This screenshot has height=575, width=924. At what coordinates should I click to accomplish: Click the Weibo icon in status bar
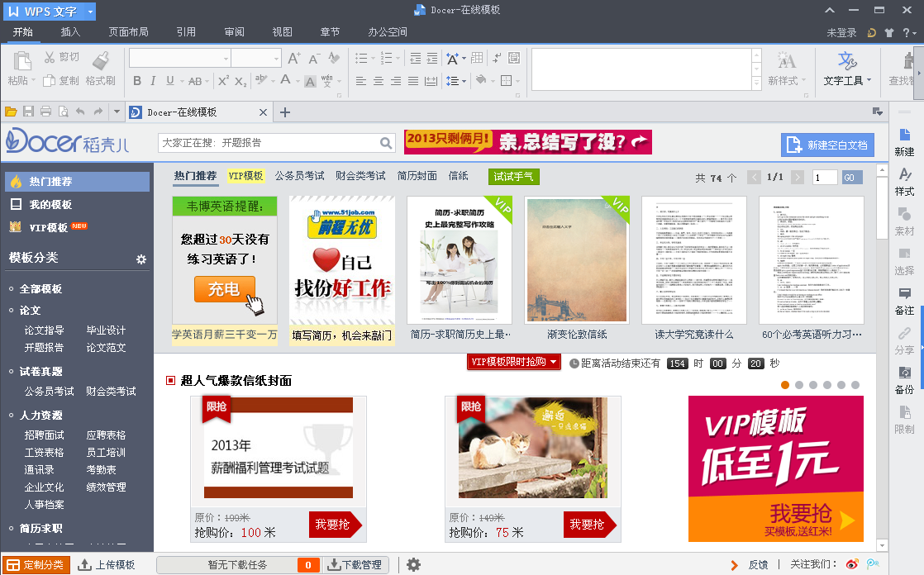coord(852,564)
